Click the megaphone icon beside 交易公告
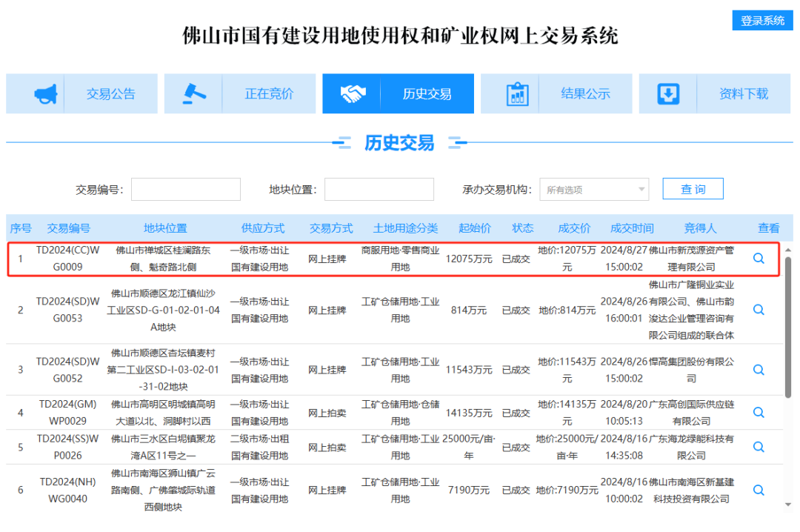The width and height of the screenshot is (800, 532). (44, 94)
